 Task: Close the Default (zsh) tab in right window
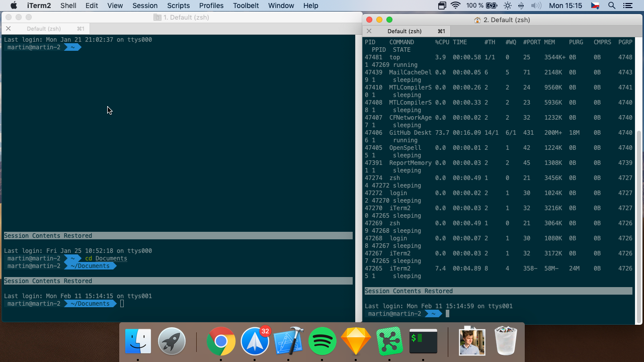(369, 31)
